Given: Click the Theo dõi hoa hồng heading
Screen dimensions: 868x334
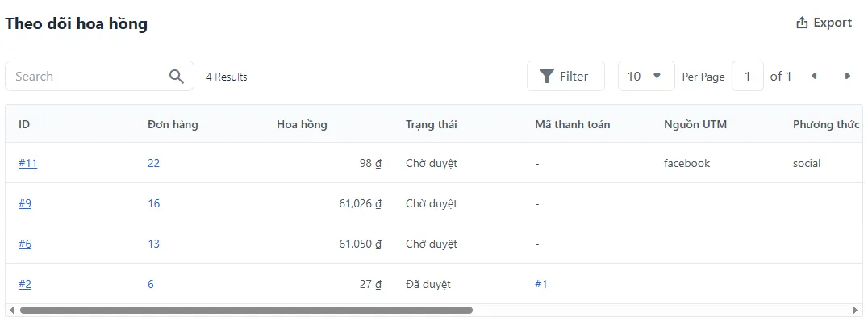Looking at the screenshot, I should [x=77, y=24].
